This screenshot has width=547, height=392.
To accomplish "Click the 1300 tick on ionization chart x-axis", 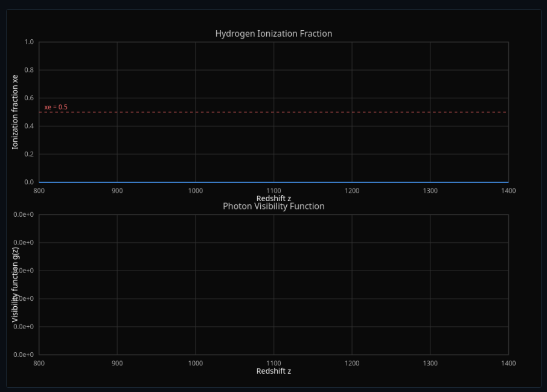I will (x=430, y=191).
